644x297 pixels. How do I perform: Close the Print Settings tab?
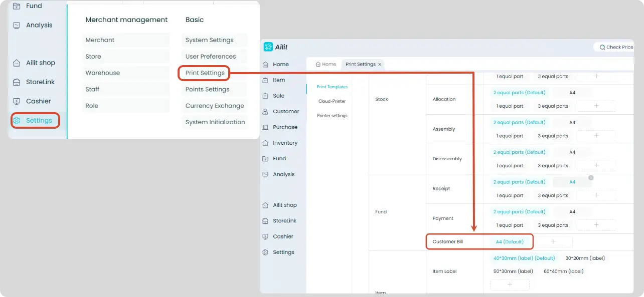(380, 64)
